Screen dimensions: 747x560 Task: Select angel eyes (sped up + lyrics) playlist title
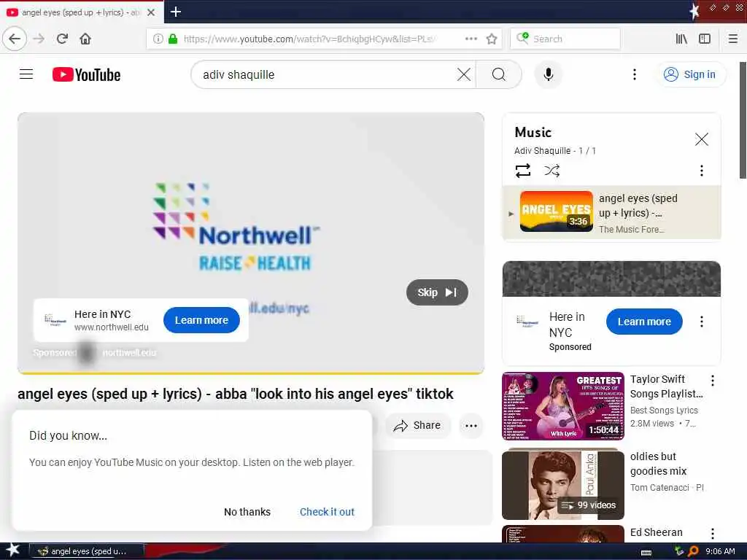638,205
